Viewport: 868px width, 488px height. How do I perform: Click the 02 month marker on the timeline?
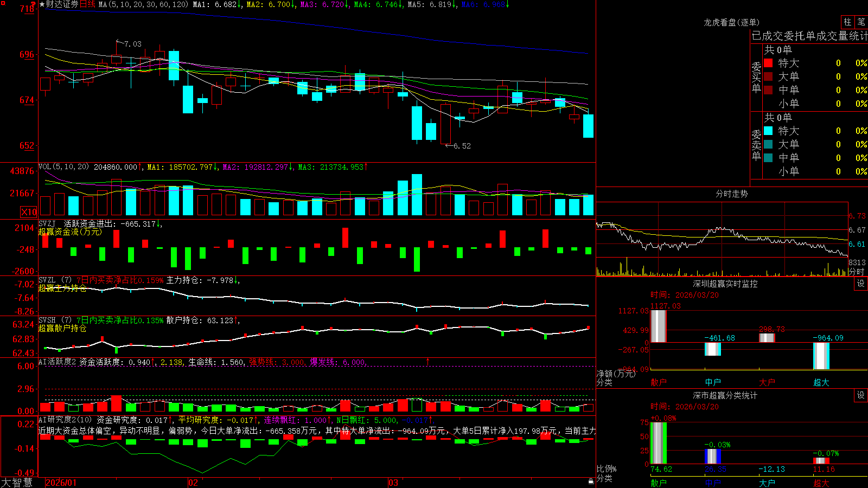click(x=193, y=483)
